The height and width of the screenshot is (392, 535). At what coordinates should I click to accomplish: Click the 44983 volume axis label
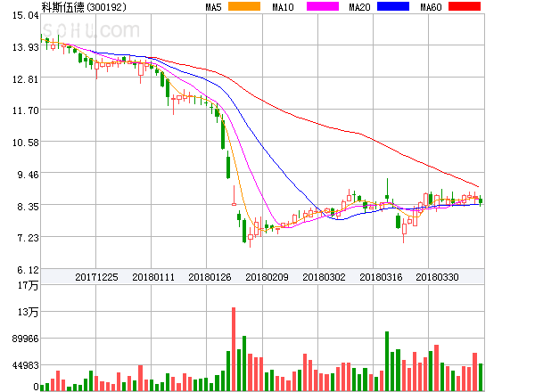click(26, 366)
